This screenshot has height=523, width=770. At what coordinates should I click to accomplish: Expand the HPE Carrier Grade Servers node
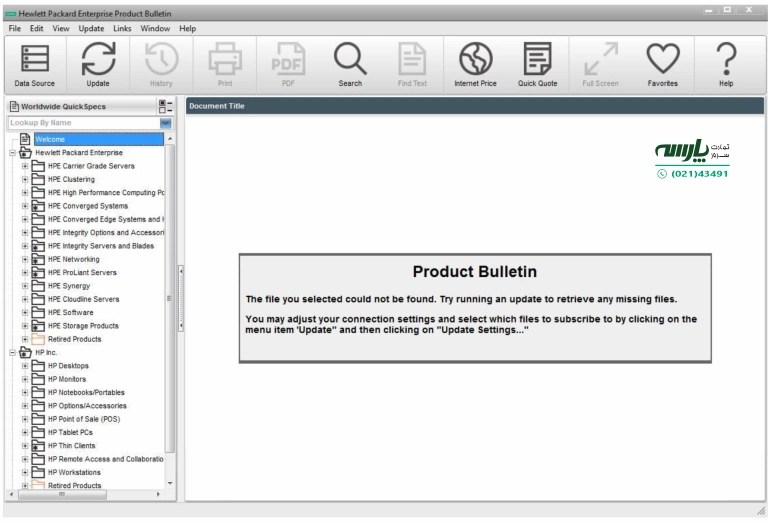point(25,166)
